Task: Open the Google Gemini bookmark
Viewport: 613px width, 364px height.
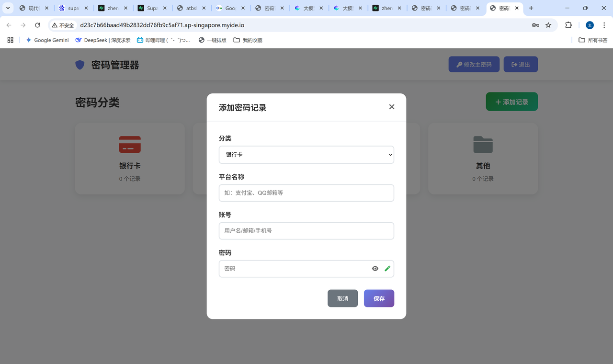Action: [x=47, y=40]
